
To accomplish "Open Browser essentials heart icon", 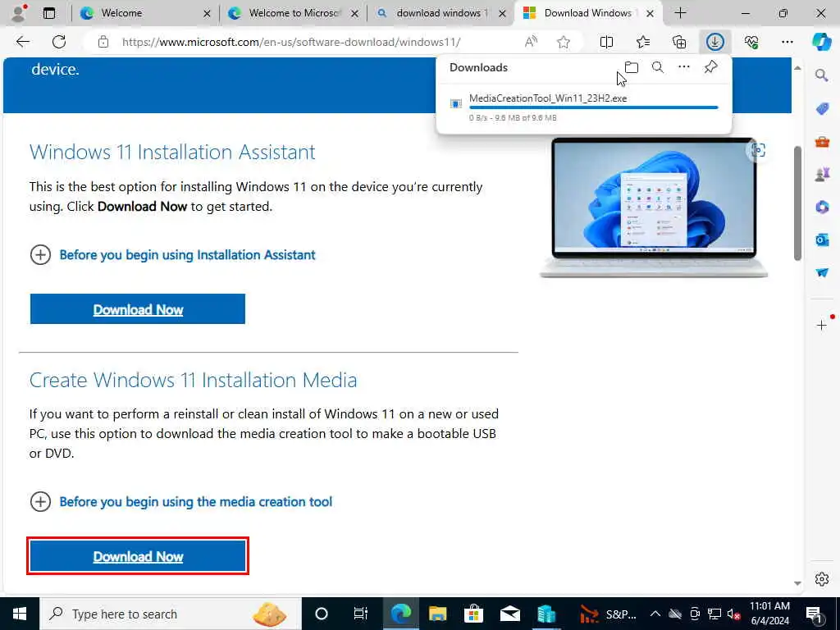I will click(751, 42).
